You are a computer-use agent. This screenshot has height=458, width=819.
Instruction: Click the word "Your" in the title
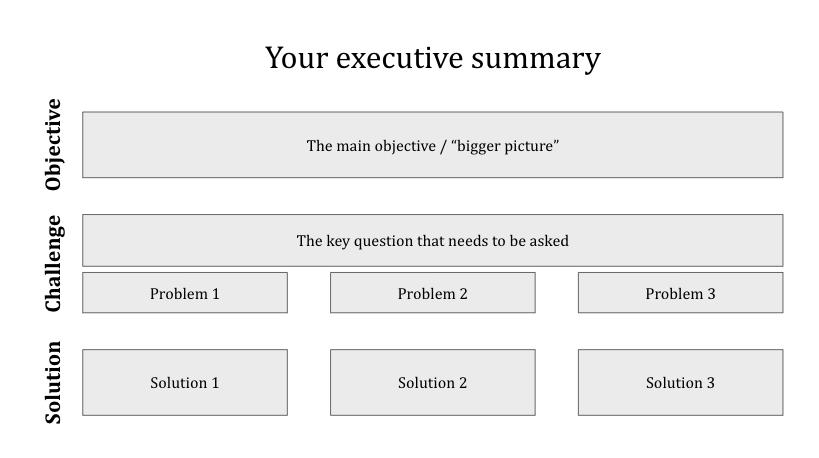(x=296, y=58)
